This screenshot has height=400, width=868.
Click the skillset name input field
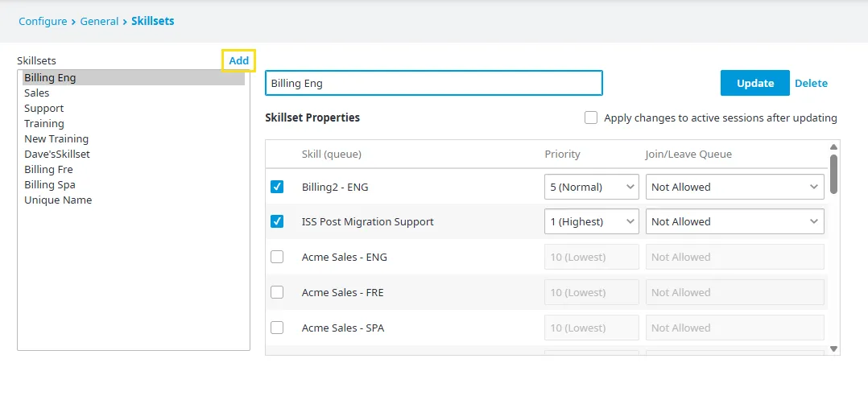(x=433, y=83)
